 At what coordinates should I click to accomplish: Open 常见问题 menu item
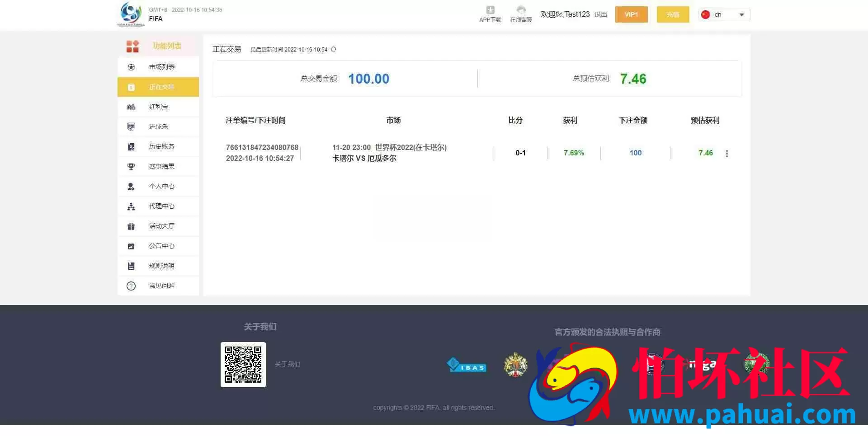click(x=158, y=286)
